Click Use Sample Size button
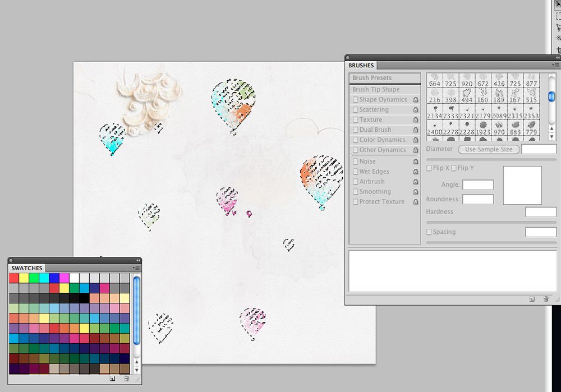 tap(489, 149)
